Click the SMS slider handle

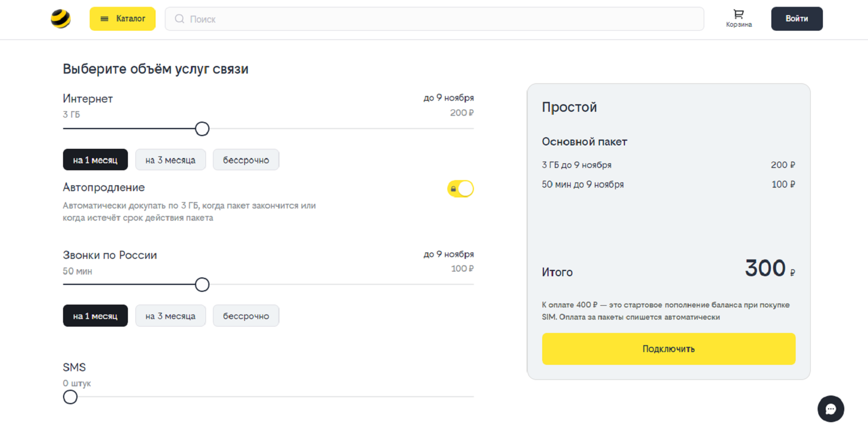pos(70,397)
